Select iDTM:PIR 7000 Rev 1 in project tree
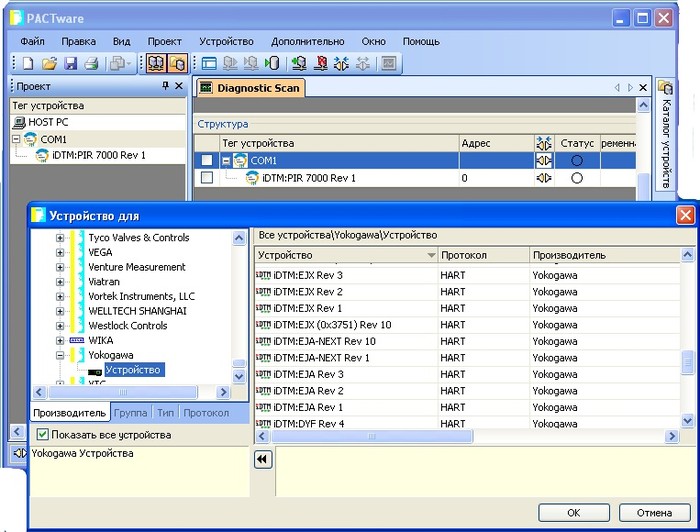Viewport: 700px width, 532px height. [99, 155]
